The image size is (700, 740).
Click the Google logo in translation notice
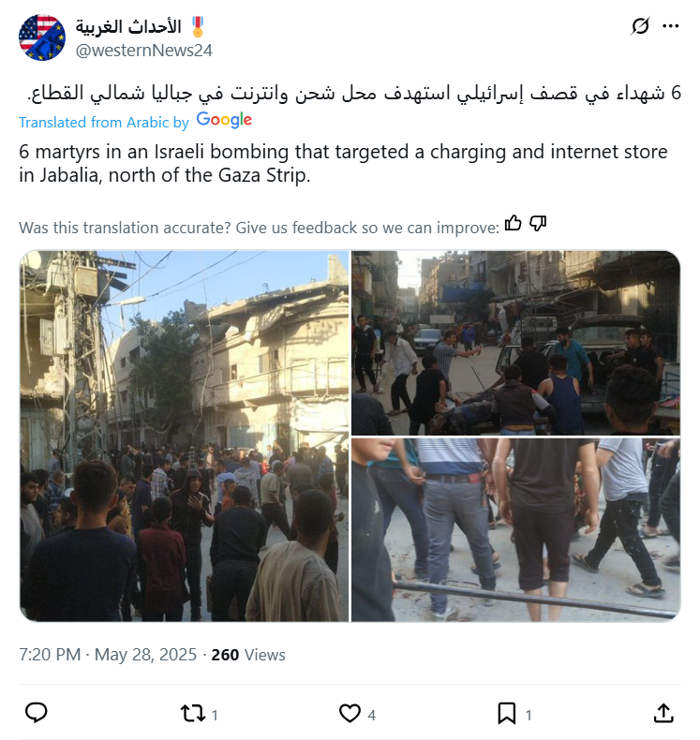click(224, 120)
